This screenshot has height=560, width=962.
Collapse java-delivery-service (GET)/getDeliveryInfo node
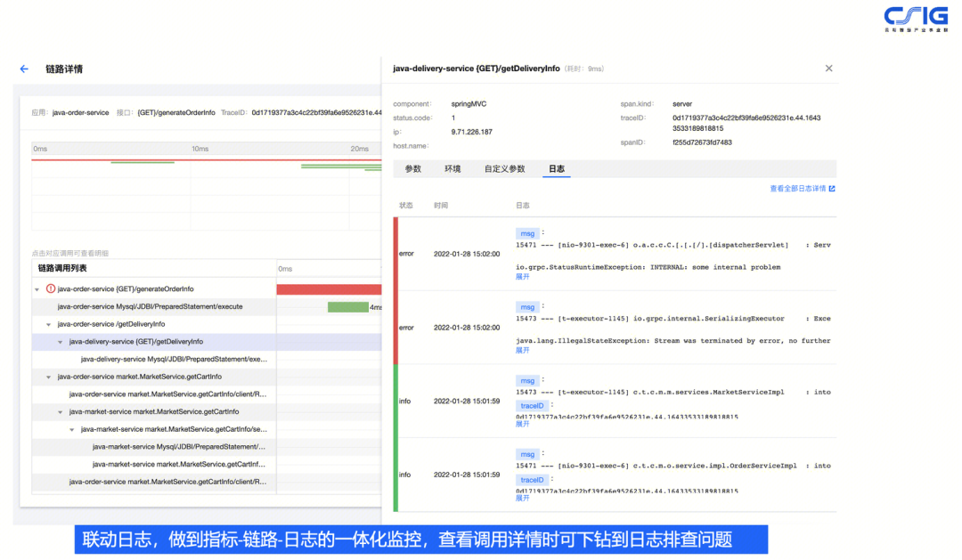pos(61,342)
